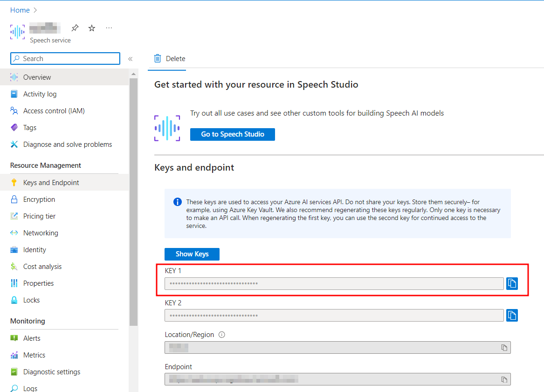
Task: Click the Metrics chart icon
Action: (14, 355)
